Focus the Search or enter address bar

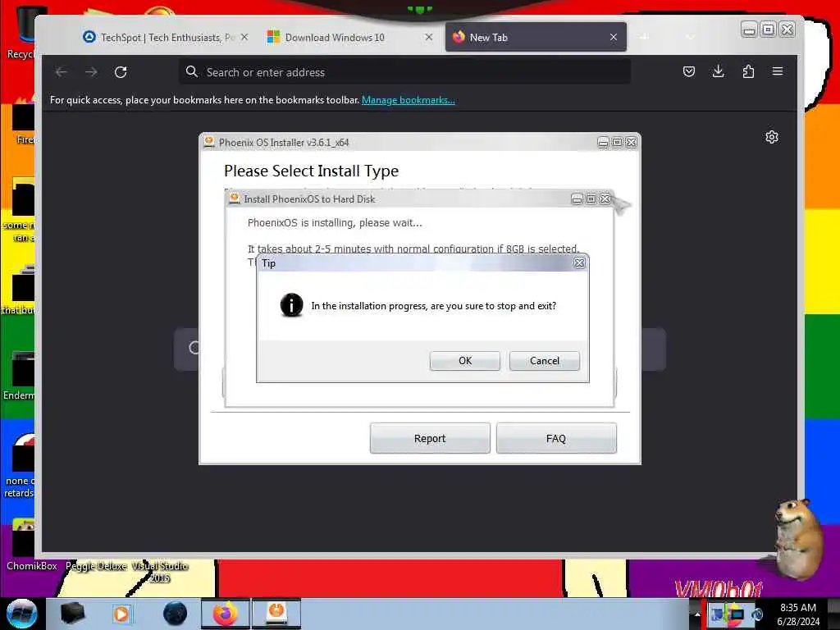point(404,72)
